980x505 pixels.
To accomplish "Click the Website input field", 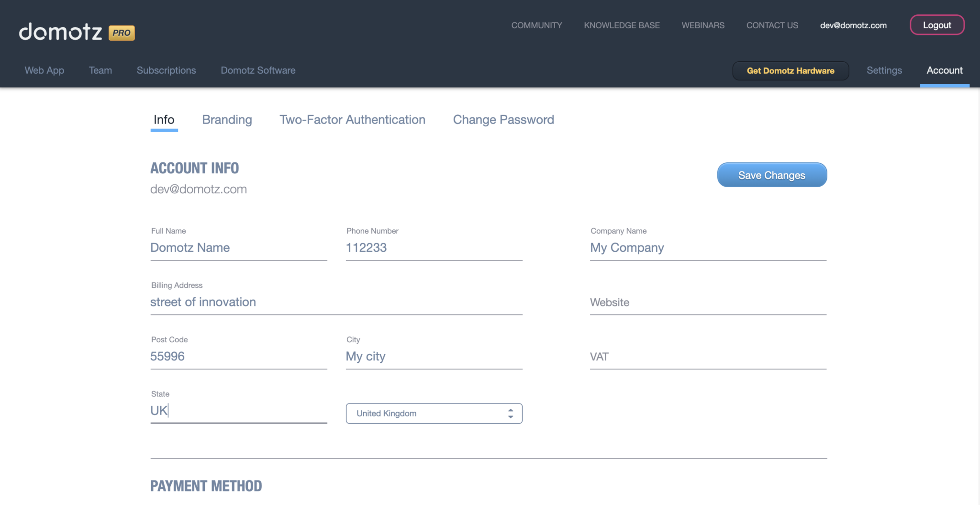I will pos(708,303).
